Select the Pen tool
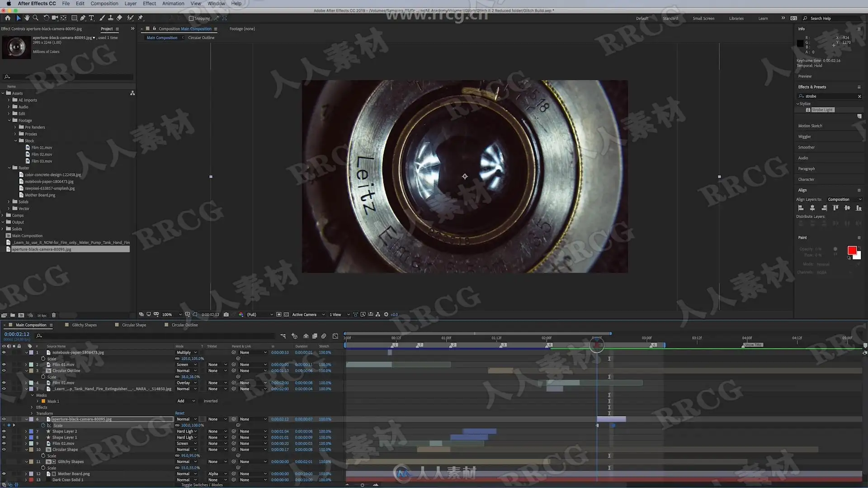The height and width of the screenshot is (488, 868). tap(83, 18)
